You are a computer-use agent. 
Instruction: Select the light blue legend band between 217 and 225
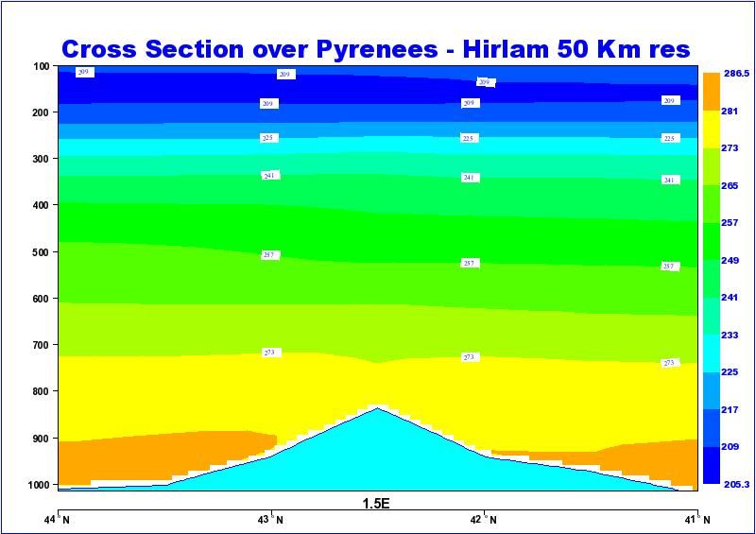[712, 390]
